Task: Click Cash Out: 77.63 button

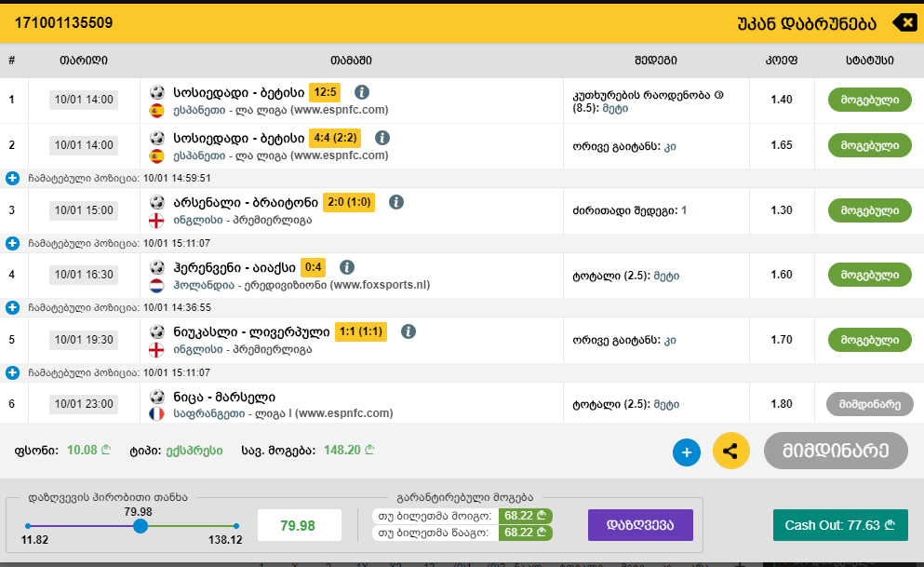Action: tap(840, 525)
